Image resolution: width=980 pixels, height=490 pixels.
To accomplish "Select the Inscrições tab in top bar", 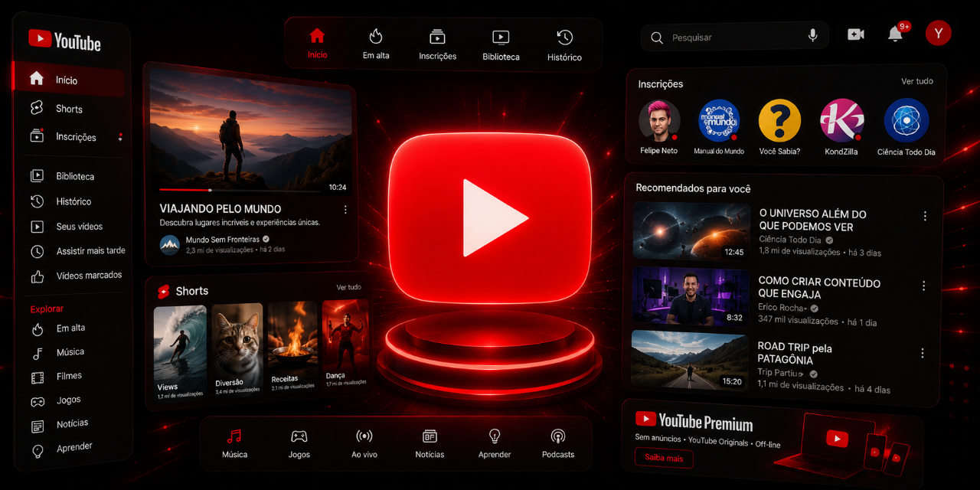I will [x=437, y=44].
